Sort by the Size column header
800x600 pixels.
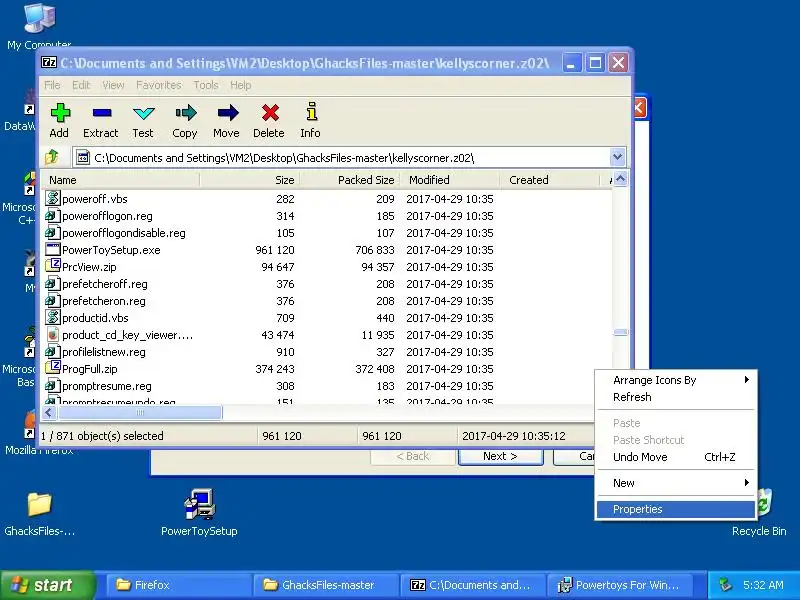(250, 180)
